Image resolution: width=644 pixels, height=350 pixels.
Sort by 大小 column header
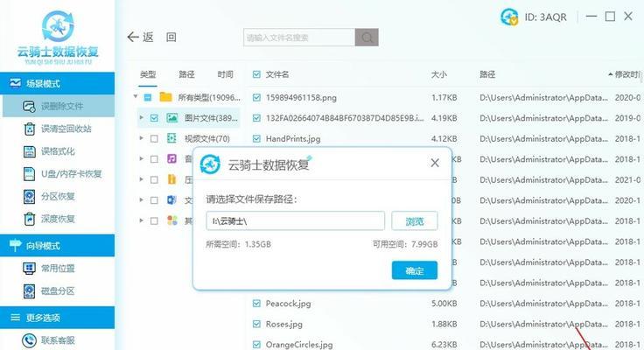pyautogui.click(x=438, y=74)
